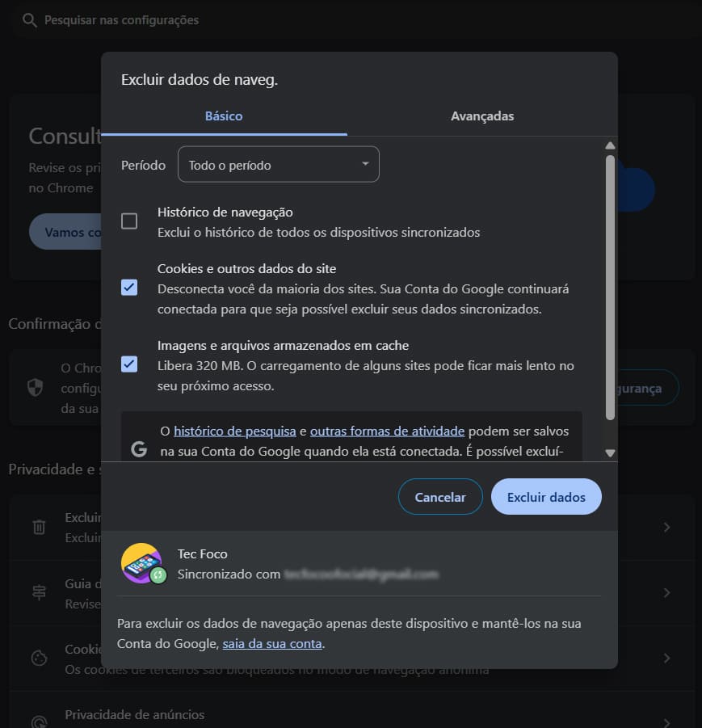Image resolution: width=702 pixels, height=728 pixels.
Task: Select the Básico tab
Action: (x=224, y=116)
